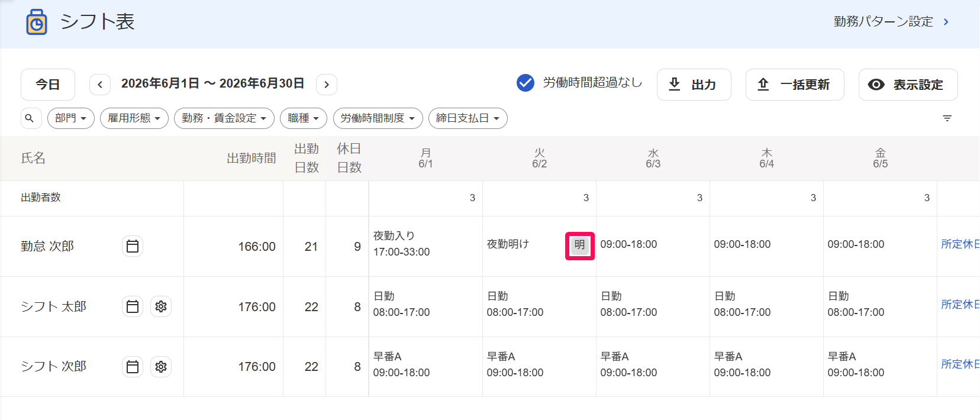Select シフト 次郎 早番A cell on 6/3

click(653, 367)
